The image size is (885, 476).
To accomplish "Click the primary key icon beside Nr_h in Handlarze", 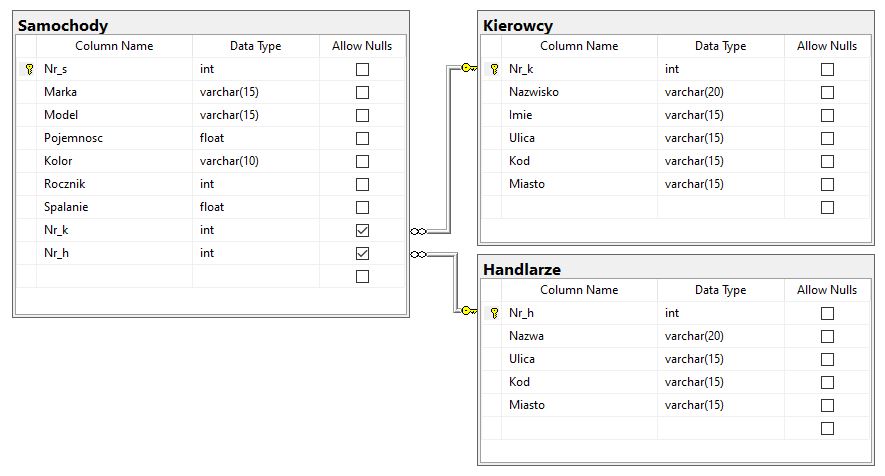I will pyautogui.click(x=493, y=313).
